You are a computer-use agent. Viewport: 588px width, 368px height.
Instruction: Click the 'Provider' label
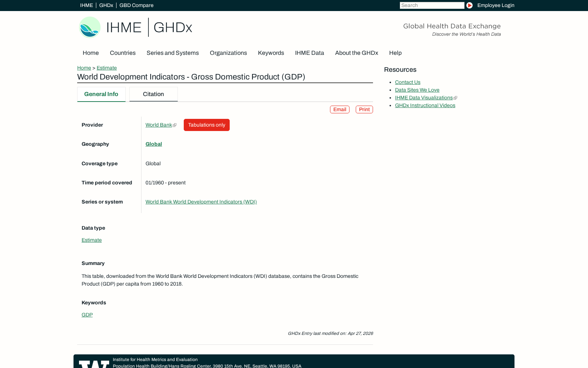point(92,125)
